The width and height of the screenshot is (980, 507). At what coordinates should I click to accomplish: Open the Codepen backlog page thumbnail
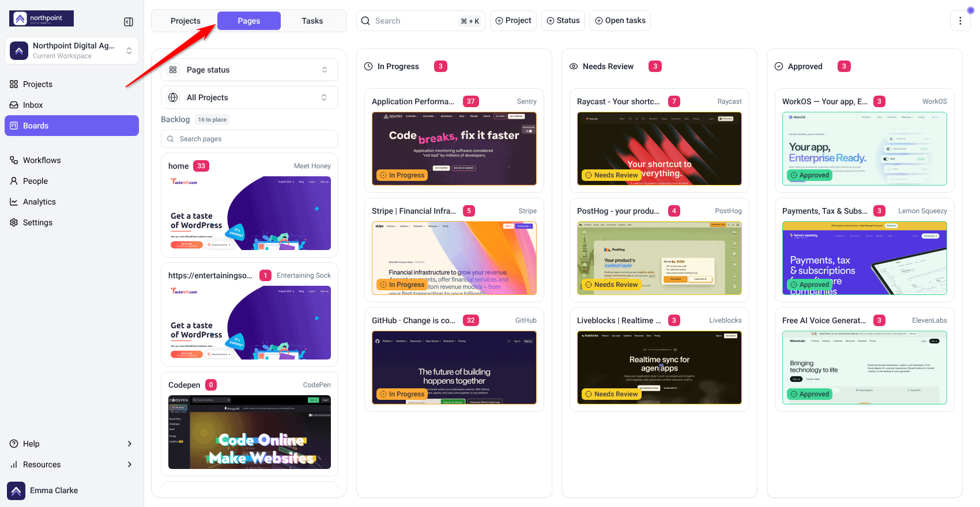pyautogui.click(x=250, y=432)
